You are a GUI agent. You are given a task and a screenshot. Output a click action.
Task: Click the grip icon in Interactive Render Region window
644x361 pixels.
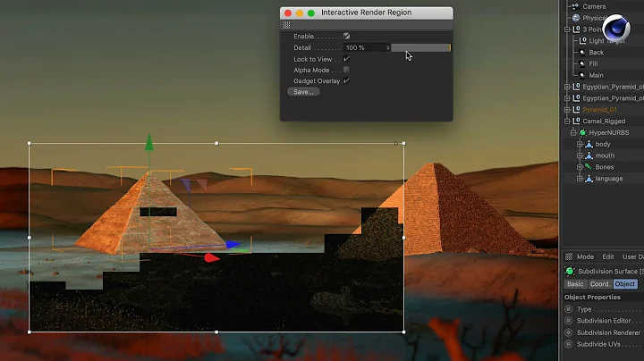[x=286, y=25]
